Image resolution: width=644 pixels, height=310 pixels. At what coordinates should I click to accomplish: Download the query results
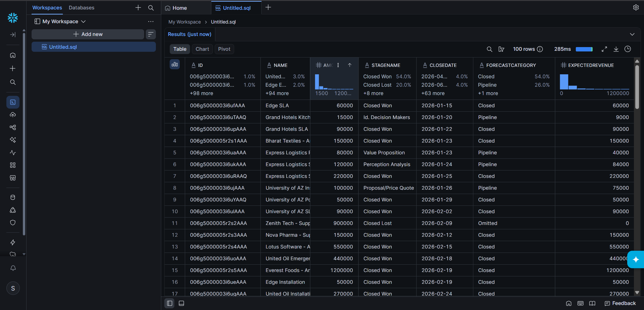[x=616, y=49]
